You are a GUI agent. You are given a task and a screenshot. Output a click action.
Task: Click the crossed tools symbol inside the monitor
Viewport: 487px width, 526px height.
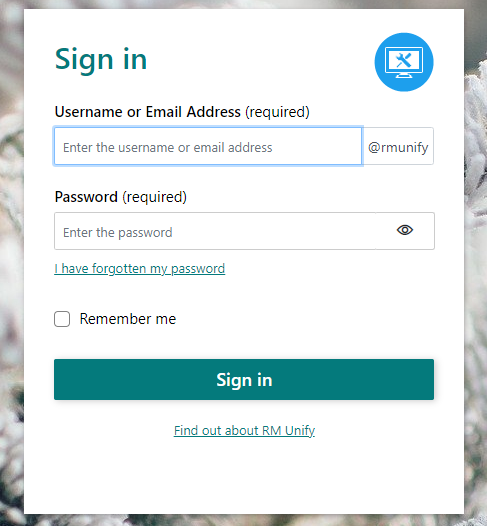pyautogui.click(x=403, y=61)
